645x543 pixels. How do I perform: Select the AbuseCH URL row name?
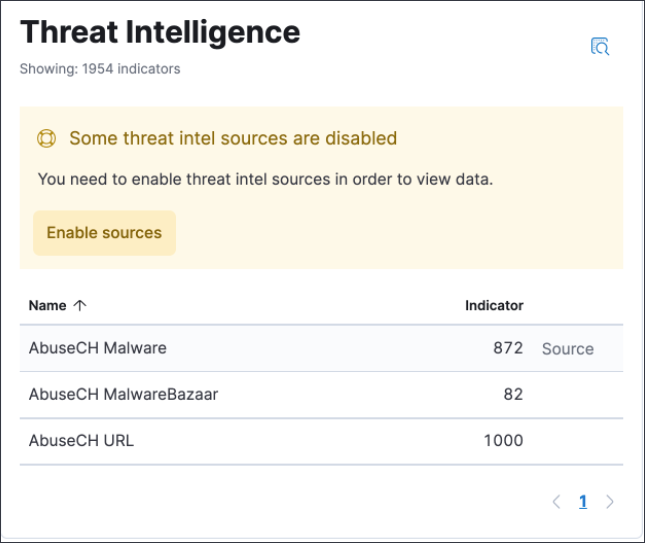pos(81,441)
